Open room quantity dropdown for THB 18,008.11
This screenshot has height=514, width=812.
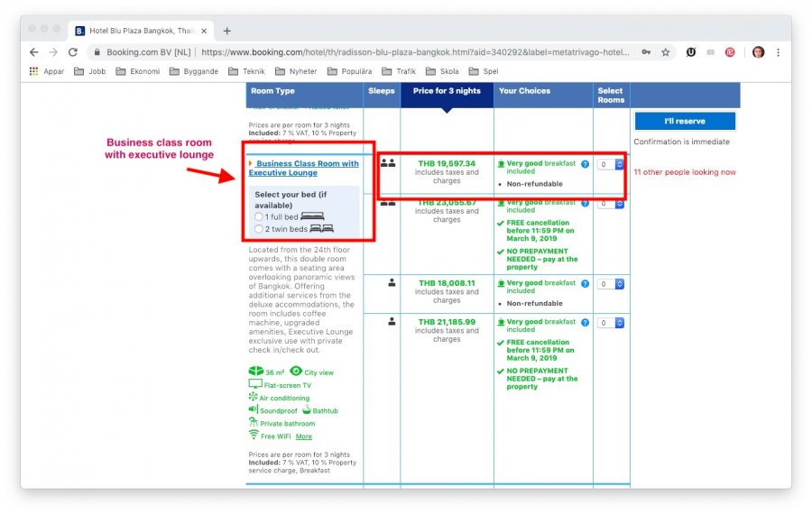(611, 283)
